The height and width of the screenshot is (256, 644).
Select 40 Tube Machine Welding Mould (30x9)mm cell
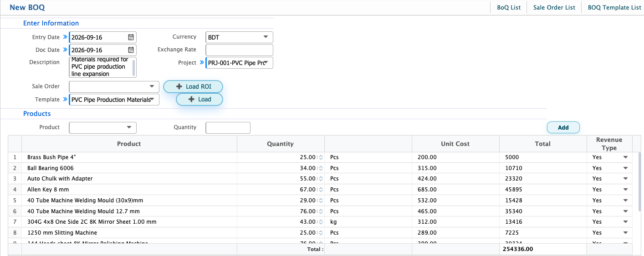click(129, 201)
